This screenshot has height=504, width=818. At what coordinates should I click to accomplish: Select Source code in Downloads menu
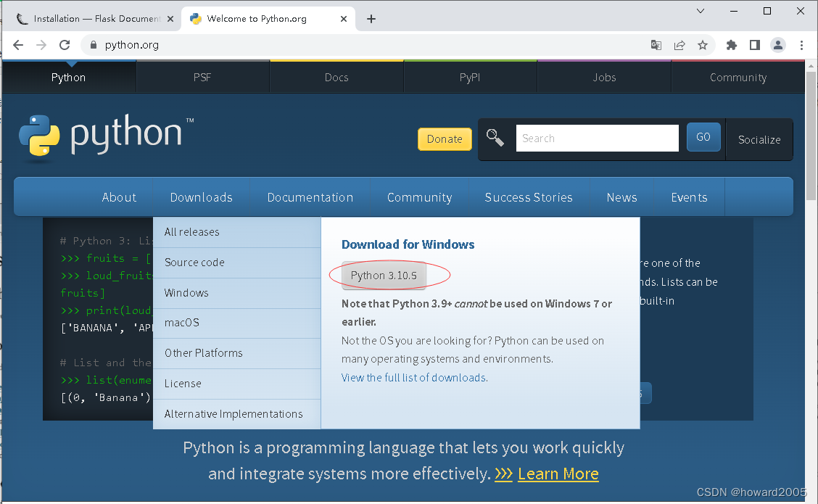tap(237, 263)
